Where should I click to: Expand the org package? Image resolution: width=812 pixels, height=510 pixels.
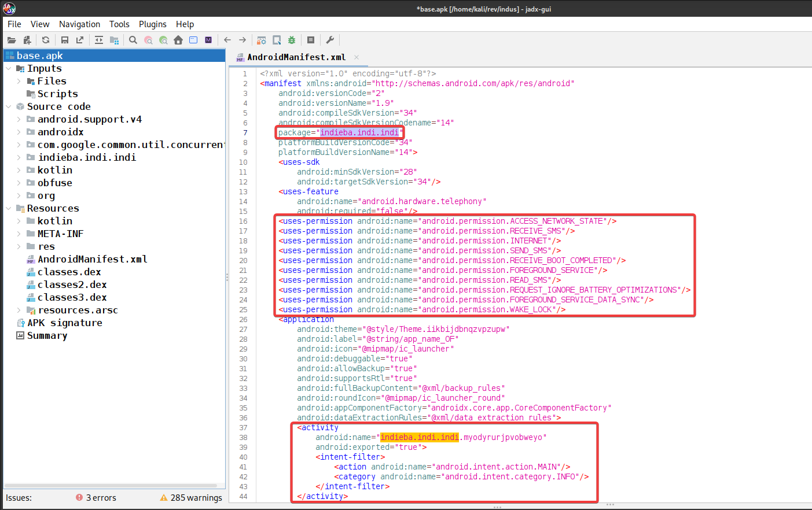click(x=19, y=195)
